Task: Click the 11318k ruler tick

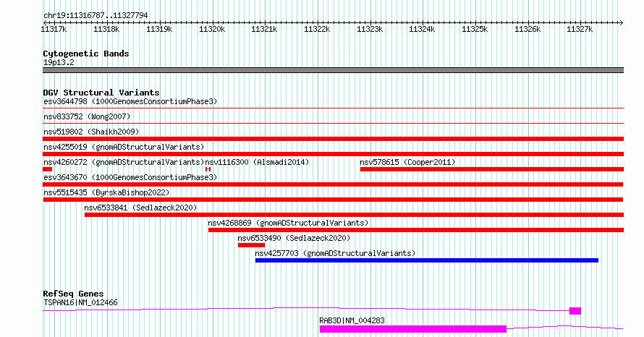Action: pyautogui.click(x=106, y=29)
